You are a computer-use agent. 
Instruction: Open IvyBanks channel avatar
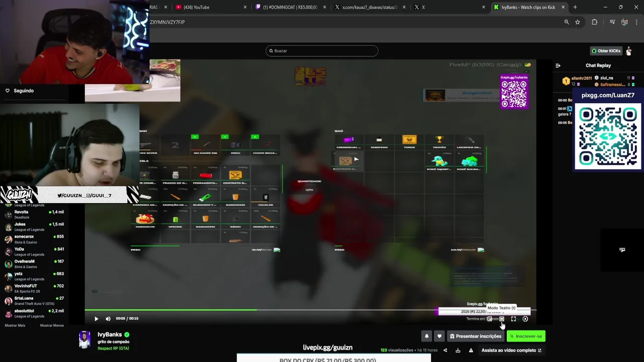[x=85, y=340]
